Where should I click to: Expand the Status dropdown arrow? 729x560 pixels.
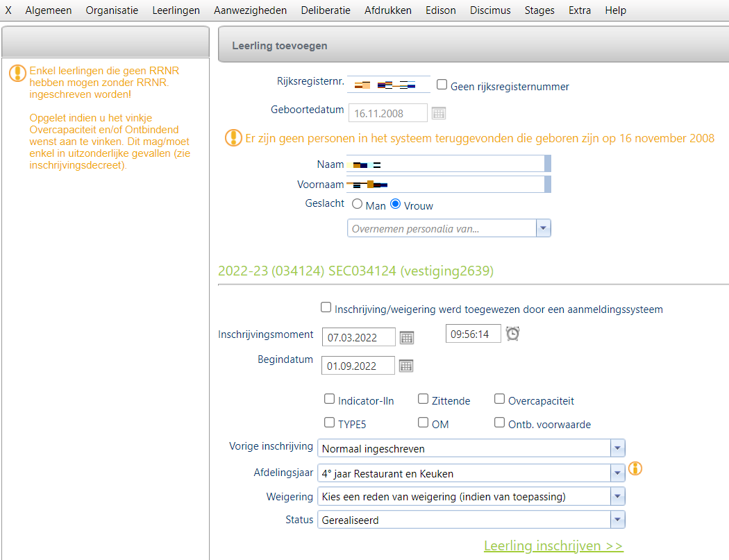tap(617, 520)
